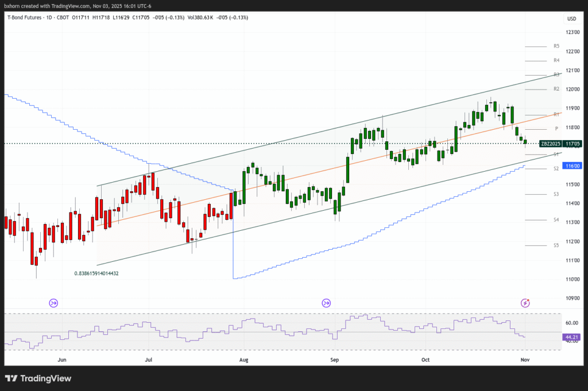Viewport: 588px width, 391px height.
Task: Click the contract rollover icon above Jun
Action: (53, 303)
